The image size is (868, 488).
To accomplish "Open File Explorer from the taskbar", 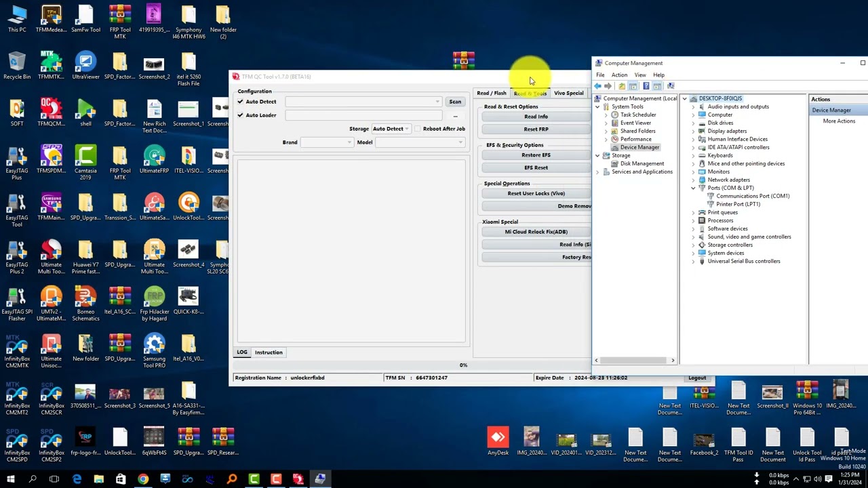I will pyautogui.click(x=99, y=479).
